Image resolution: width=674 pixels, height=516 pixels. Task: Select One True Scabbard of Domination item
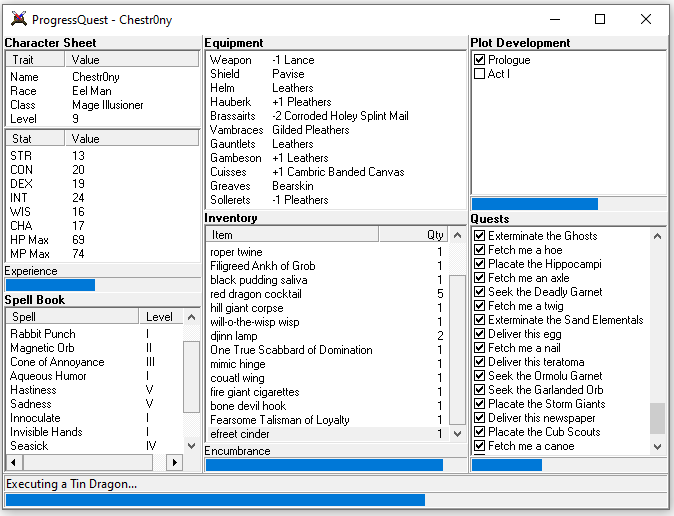coord(328,350)
